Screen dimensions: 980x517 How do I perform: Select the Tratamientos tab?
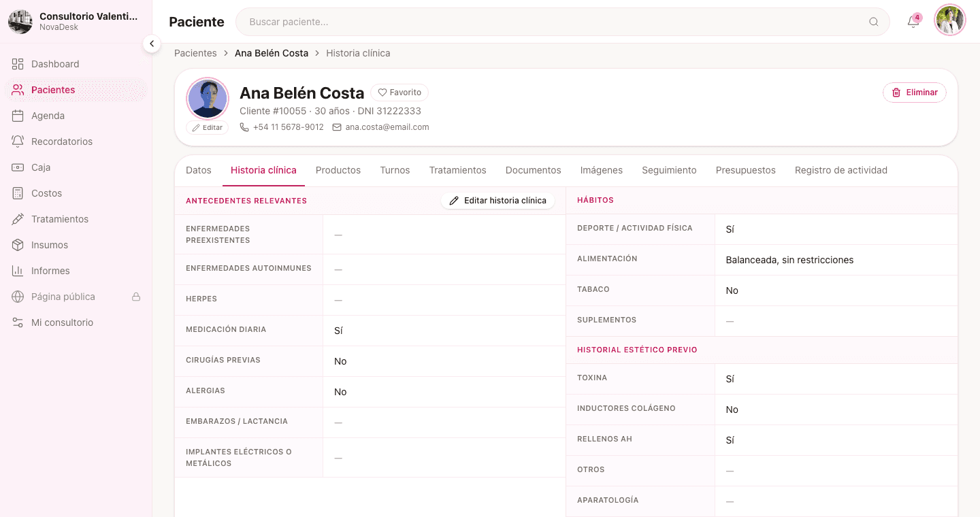457,170
